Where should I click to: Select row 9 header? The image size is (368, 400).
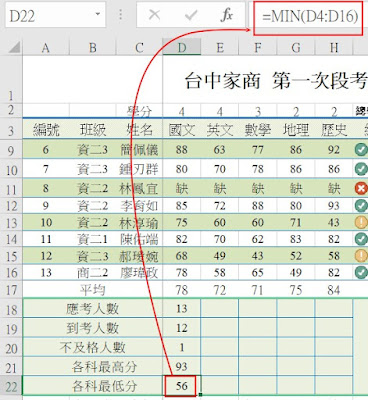(x=11, y=150)
